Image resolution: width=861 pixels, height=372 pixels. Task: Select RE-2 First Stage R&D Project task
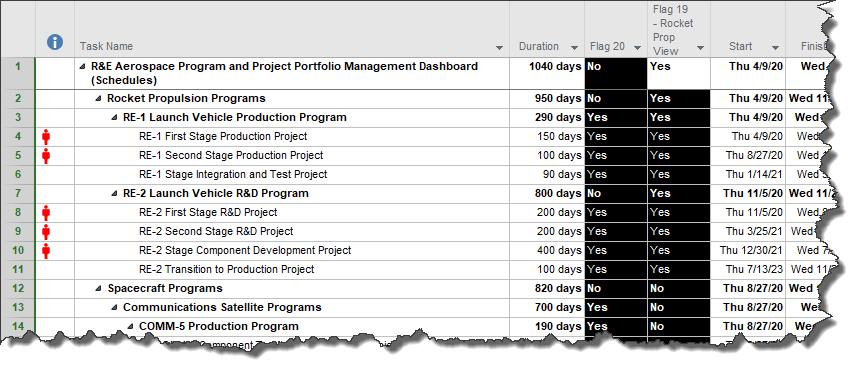click(x=208, y=212)
